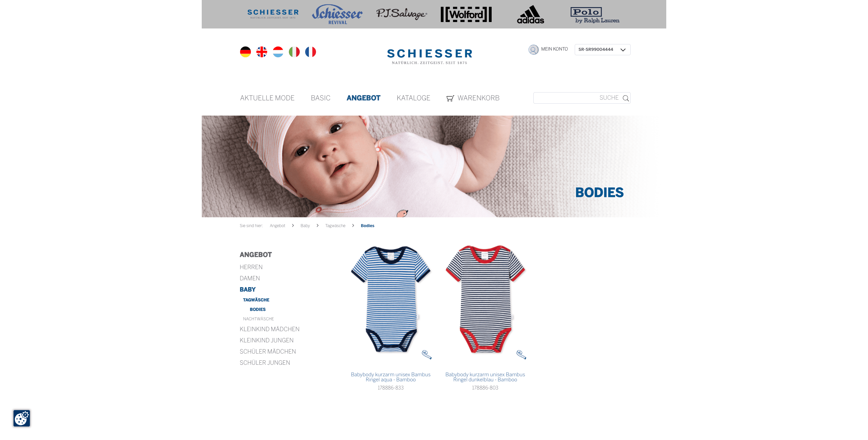Screen dimensions: 868x440
Task: Select KLEINKIND MÄDCHEN in sidebar
Action: coord(270,329)
